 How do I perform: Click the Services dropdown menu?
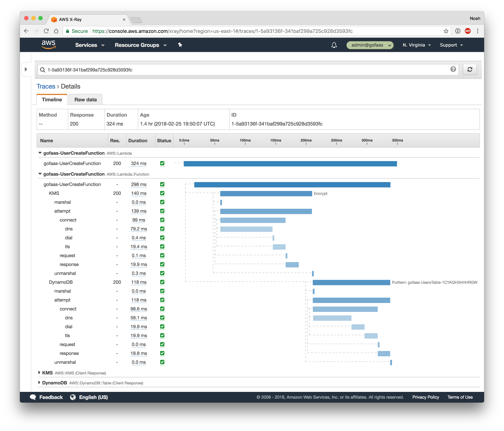[89, 44]
